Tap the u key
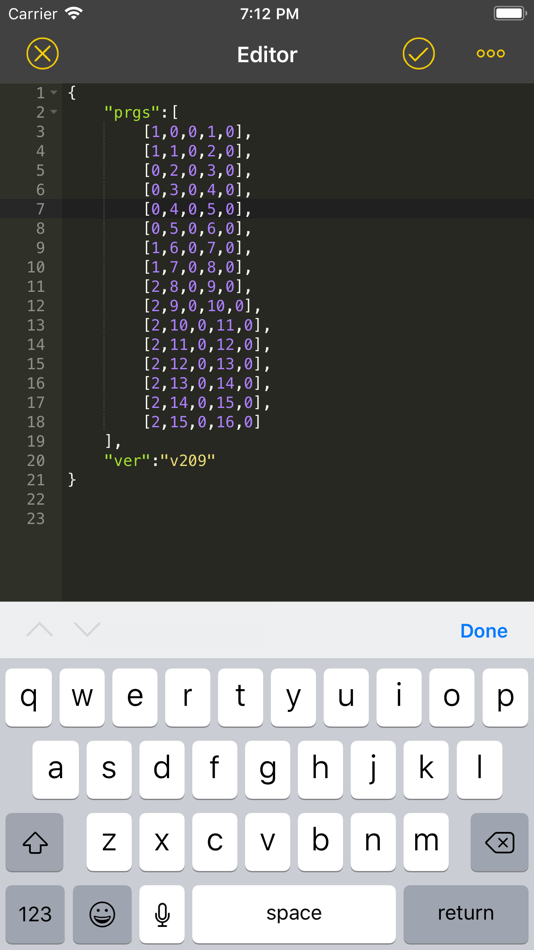 coord(346,697)
